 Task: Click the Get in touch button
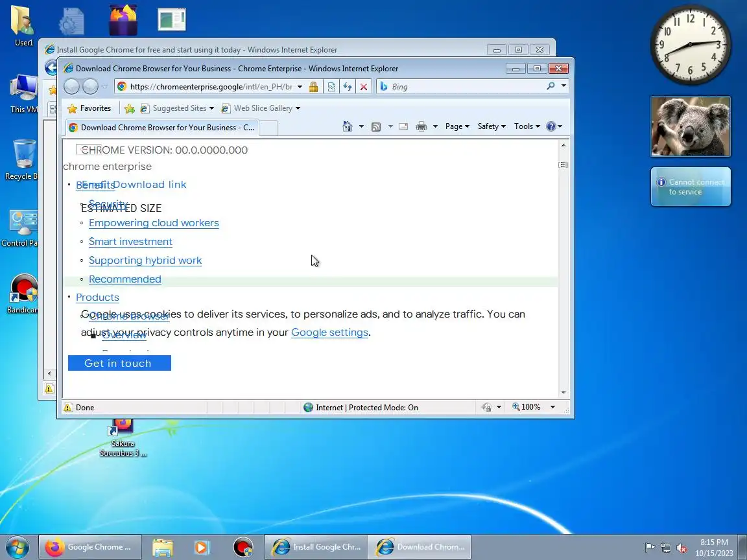coord(119,363)
